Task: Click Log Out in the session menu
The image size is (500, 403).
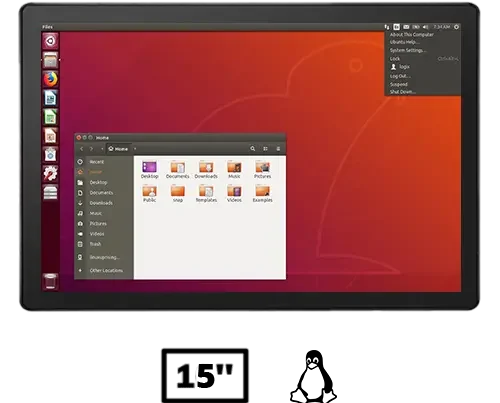Action: pyautogui.click(x=400, y=76)
